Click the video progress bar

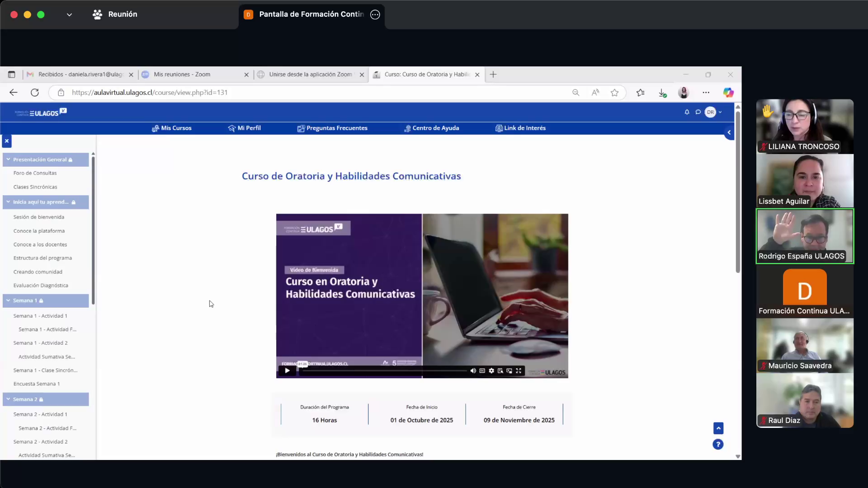(x=384, y=371)
